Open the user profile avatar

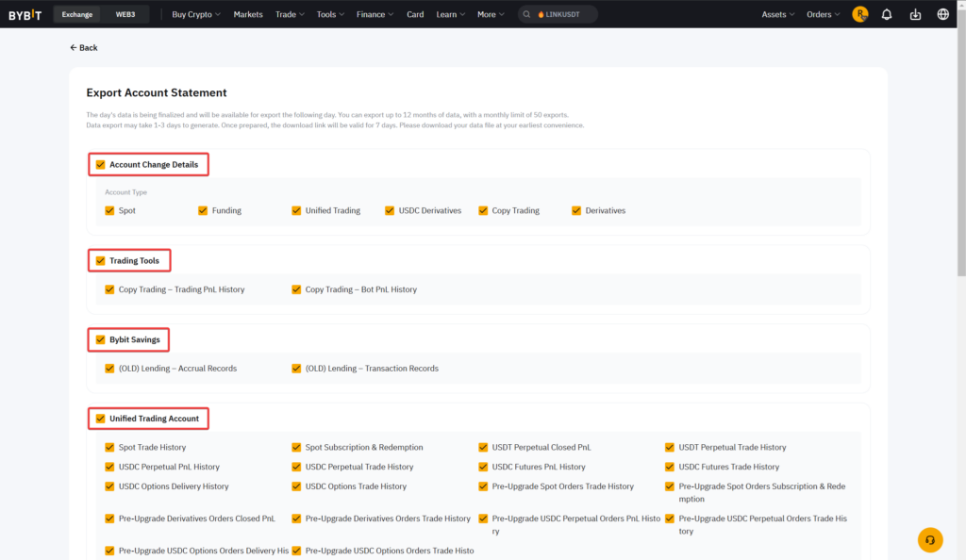click(860, 14)
